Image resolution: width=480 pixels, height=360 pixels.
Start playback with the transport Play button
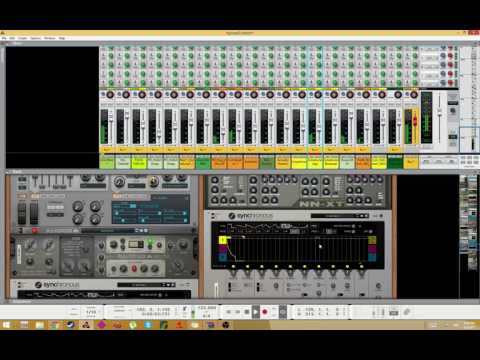tap(256, 312)
